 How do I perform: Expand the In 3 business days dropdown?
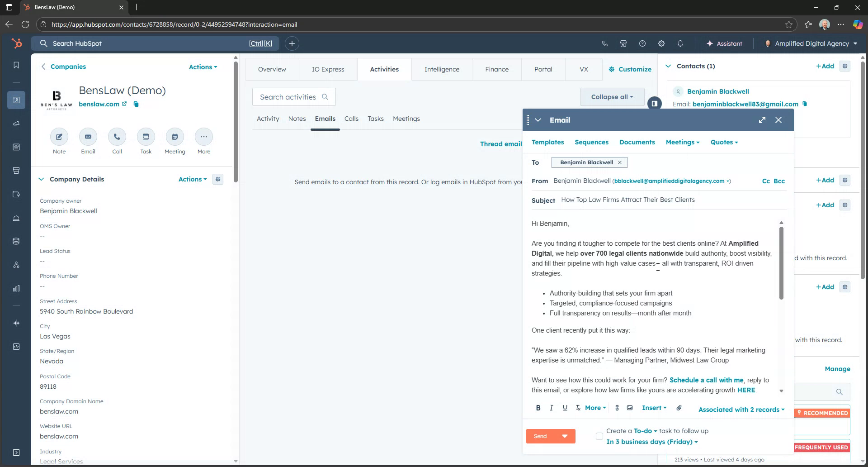tap(651, 442)
